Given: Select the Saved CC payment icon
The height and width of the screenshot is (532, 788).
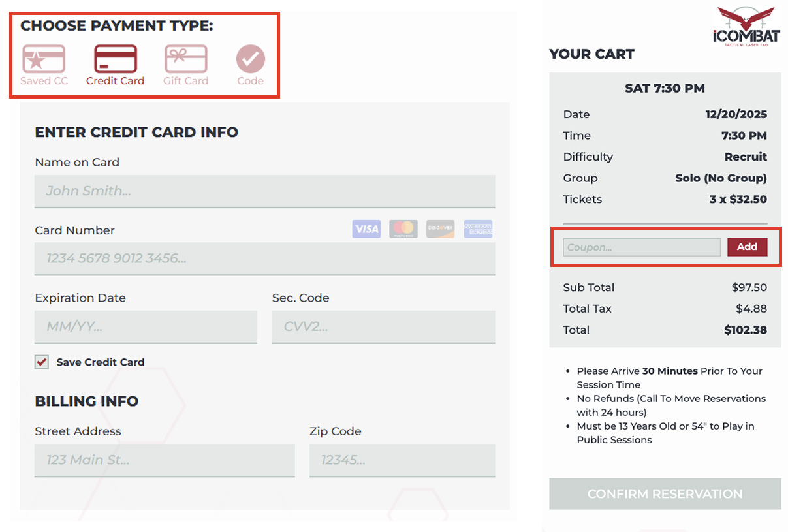Looking at the screenshot, I should (44, 59).
